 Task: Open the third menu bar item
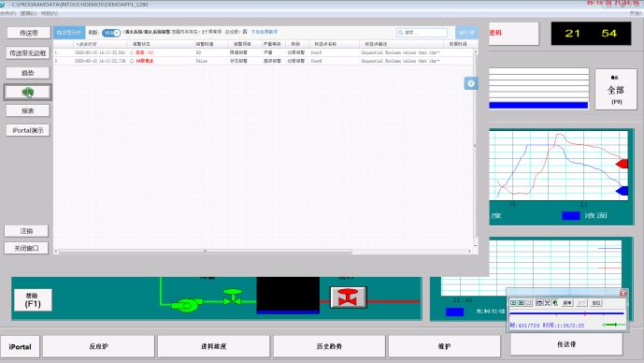pyautogui.click(x=50, y=13)
